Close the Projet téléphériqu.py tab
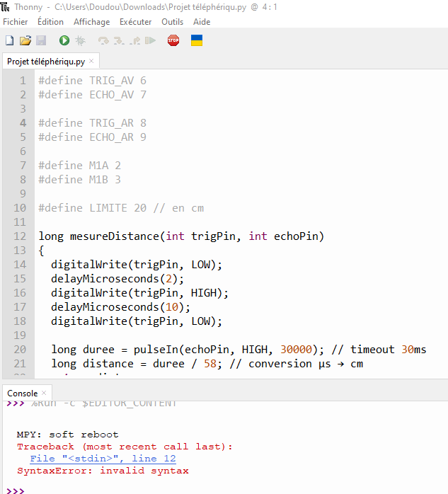Screen dimensions: 448x494 tap(91, 62)
